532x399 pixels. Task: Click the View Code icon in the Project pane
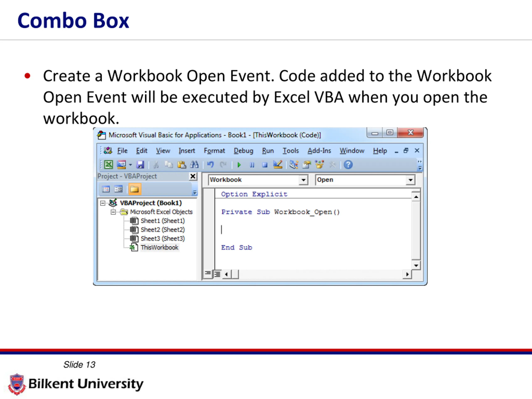(x=106, y=189)
